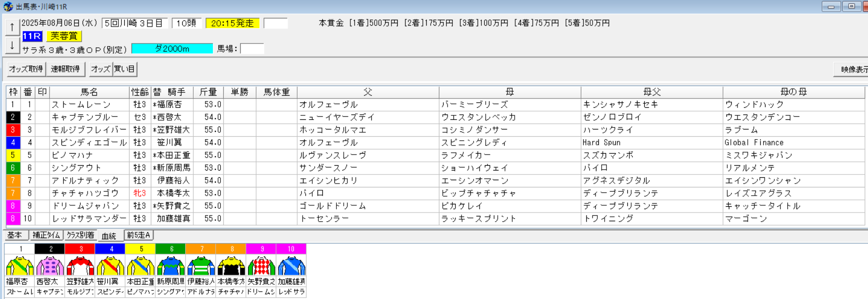This screenshot has width=868, height=299.
Task: Click sire サンダースノー cell
Action: point(368,168)
